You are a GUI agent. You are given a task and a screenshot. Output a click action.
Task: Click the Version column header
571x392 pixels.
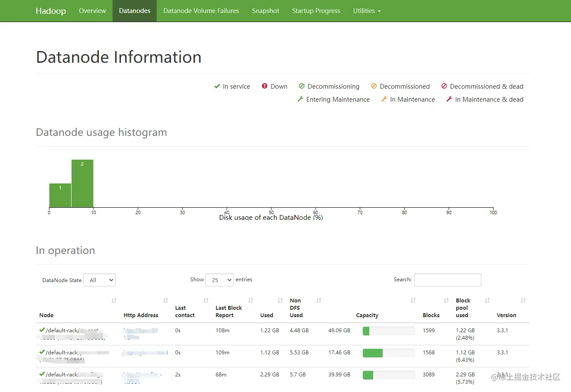click(x=506, y=315)
